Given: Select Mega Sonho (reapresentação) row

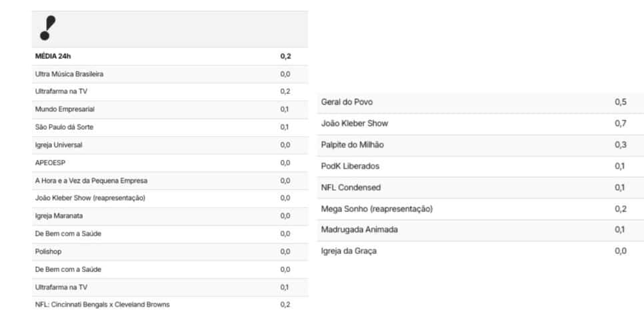Looking at the screenshot, I should click(x=481, y=209).
